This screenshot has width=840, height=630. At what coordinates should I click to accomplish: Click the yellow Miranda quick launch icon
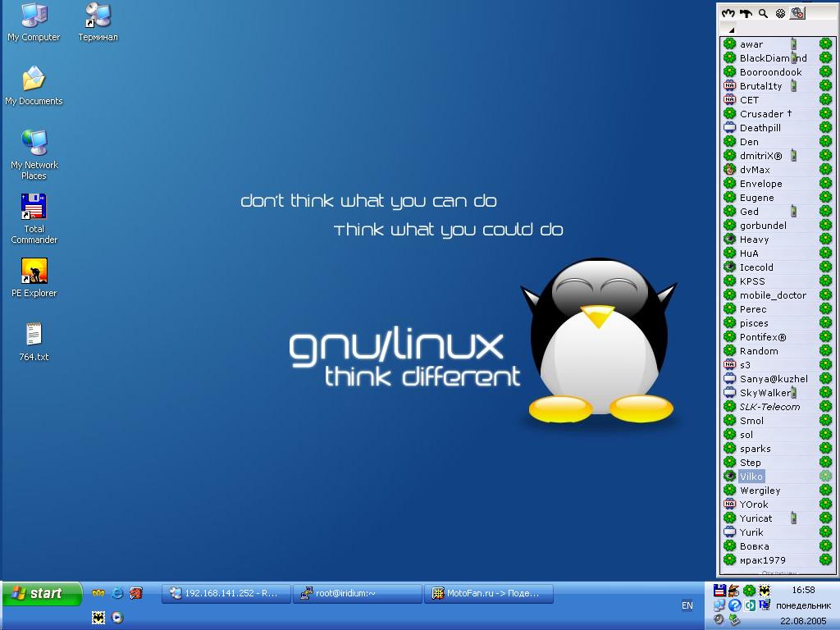coord(98,593)
